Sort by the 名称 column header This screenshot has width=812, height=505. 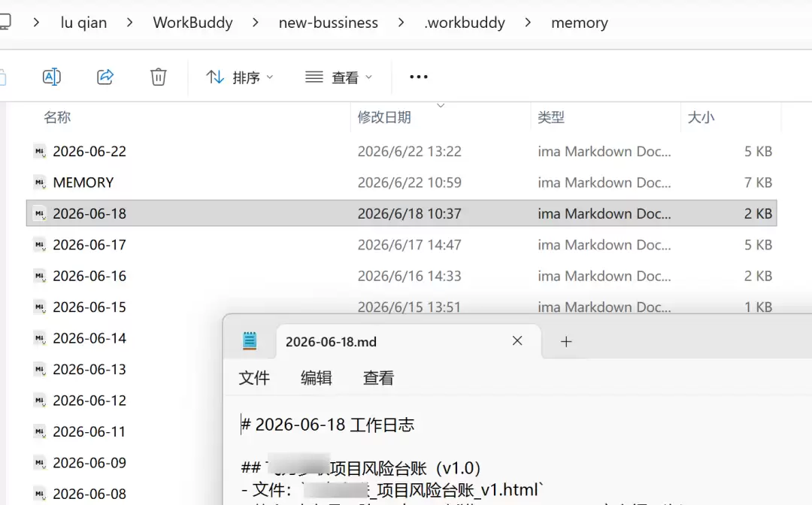click(57, 117)
